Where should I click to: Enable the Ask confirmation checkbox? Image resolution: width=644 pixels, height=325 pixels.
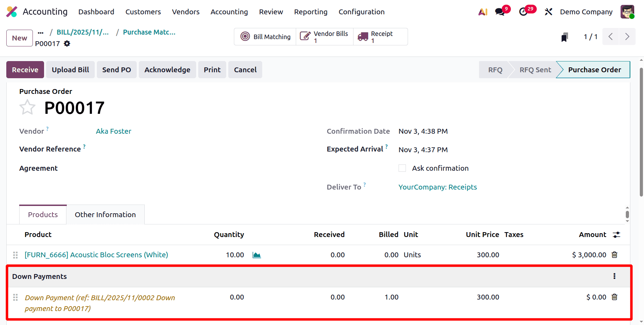coord(402,168)
